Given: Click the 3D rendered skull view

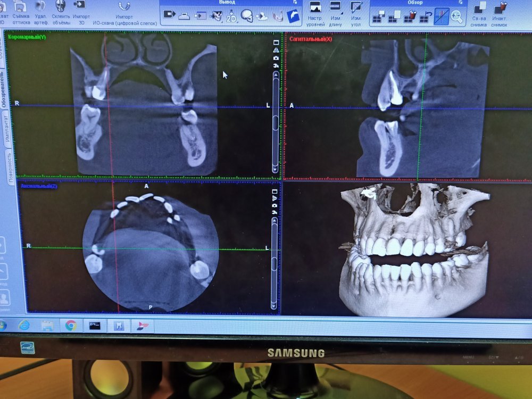Looking at the screenshot, I should (414, 250).
